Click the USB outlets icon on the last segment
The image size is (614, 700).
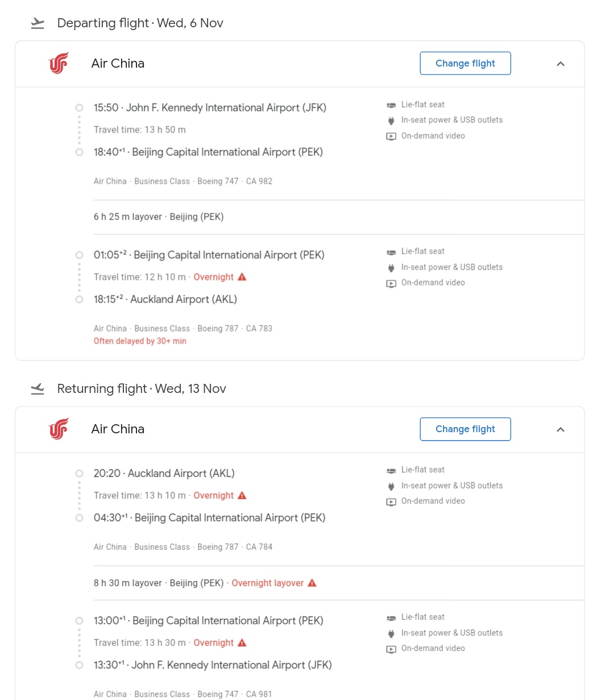click(x=391, y=633)
